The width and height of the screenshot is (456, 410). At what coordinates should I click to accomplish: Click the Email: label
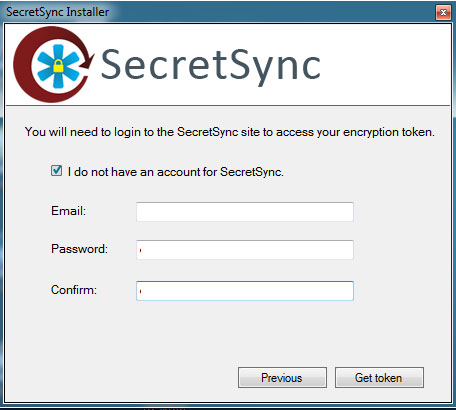(68, 211)
